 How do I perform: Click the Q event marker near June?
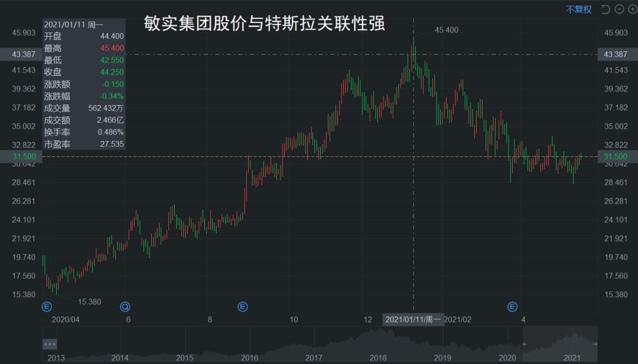pos(125,307)
